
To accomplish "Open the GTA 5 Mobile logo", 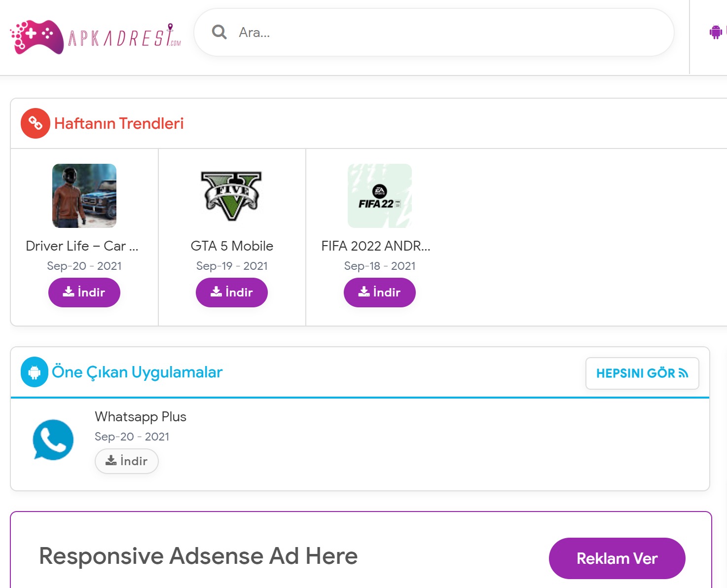I will pos(231,196).
